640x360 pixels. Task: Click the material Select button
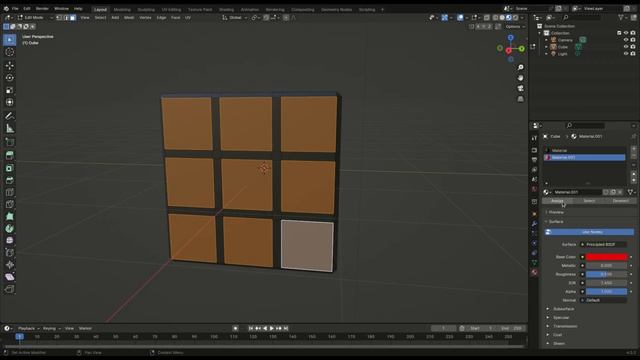coord(589,201)
